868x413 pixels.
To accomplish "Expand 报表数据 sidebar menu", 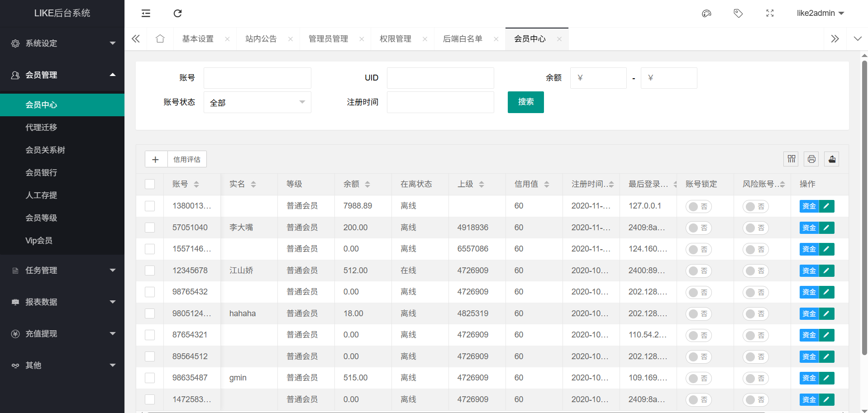I will pos(62,302).
